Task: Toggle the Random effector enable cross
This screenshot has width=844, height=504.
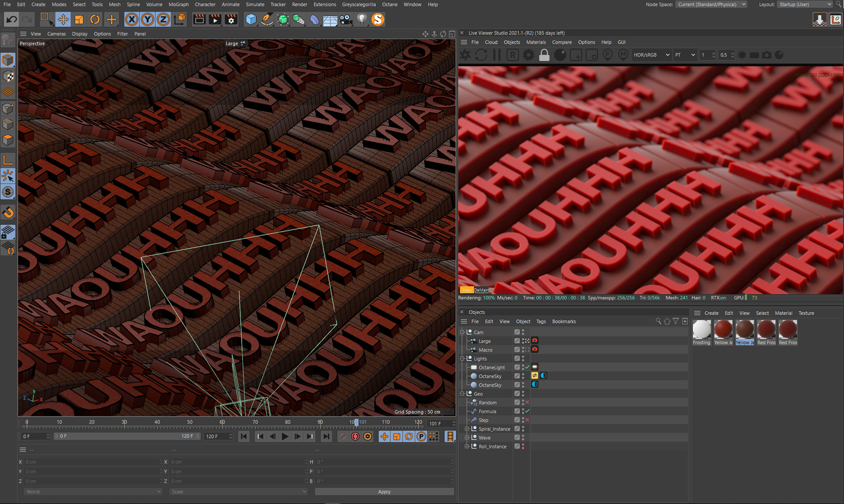Action: (x=527, y=402)
